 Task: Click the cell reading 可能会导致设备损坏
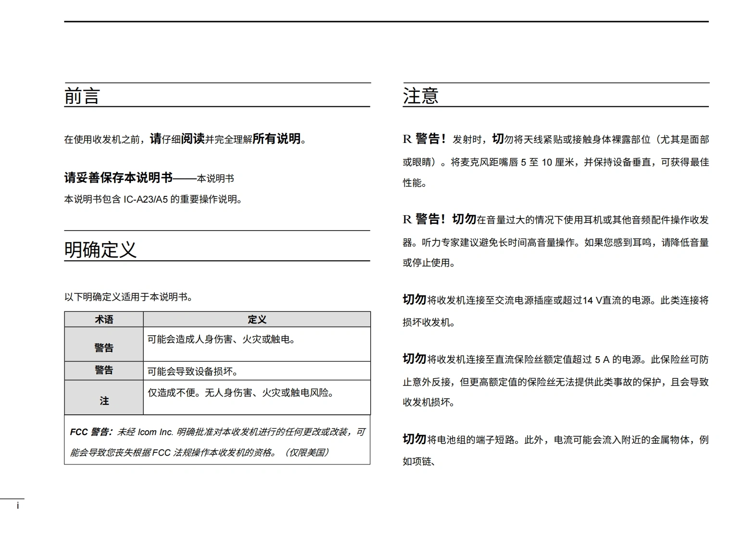tap(193, 371)
